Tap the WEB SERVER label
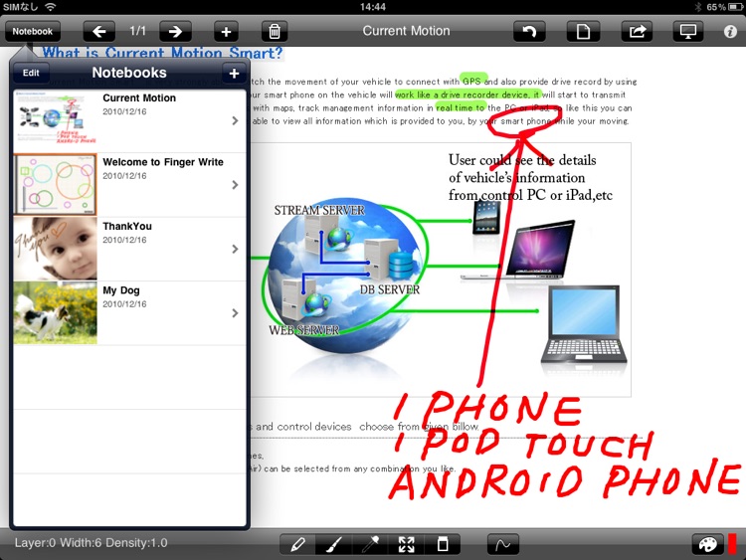The width and height of the screenshot is (746, 560). 303,330
